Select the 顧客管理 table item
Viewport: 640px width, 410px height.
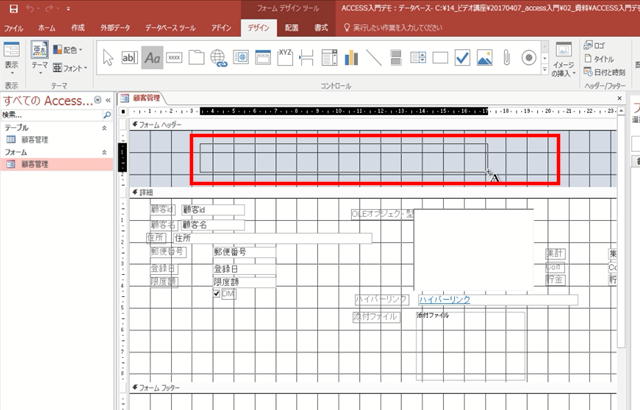(56, 140)
